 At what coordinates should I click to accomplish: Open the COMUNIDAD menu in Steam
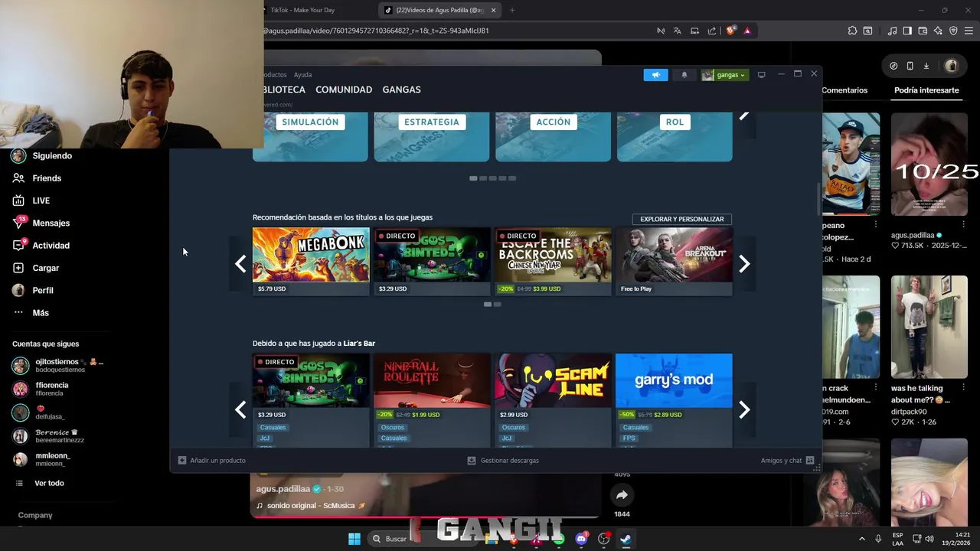pos(344,90)
